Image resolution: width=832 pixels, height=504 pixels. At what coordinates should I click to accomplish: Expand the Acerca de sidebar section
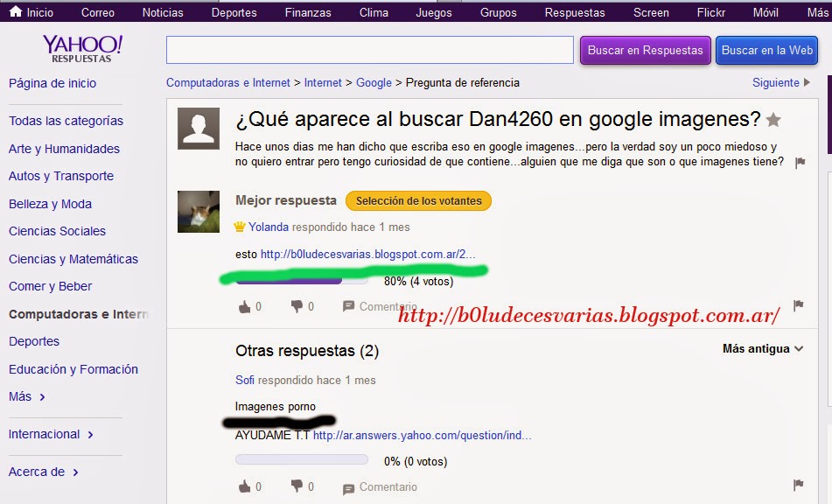pyautogui.click(x=44, y=472)
